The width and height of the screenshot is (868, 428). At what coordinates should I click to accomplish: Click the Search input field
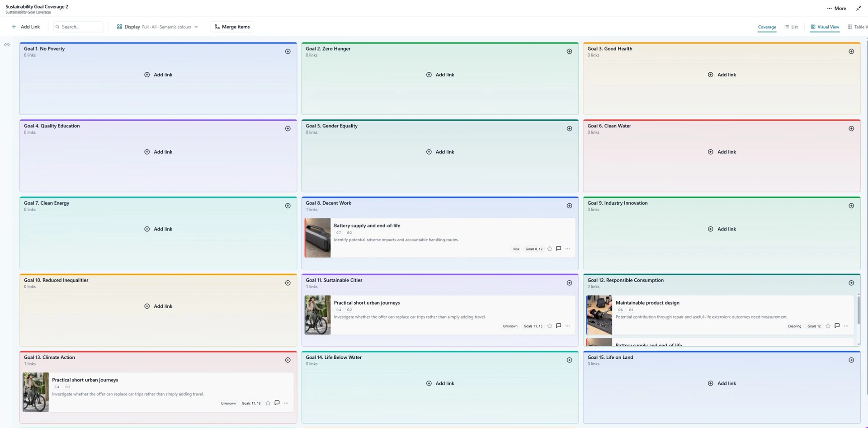pyautogui.click(x=78, y=27)
